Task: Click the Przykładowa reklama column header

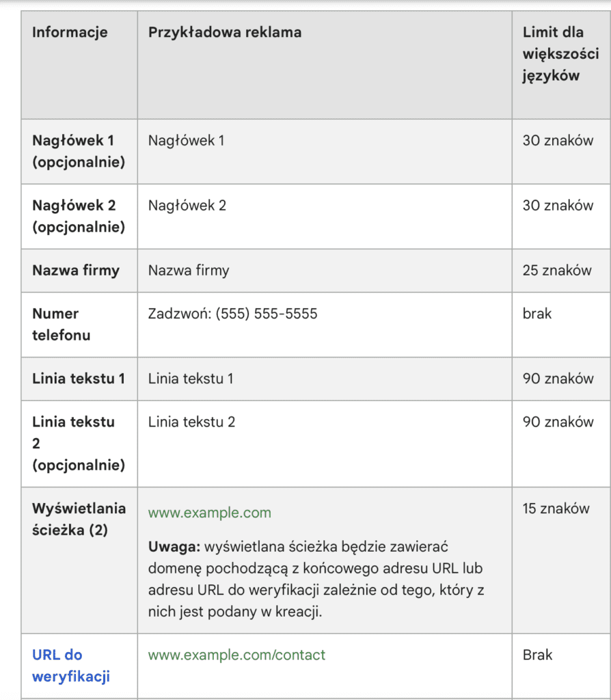Action: [225, 32]
